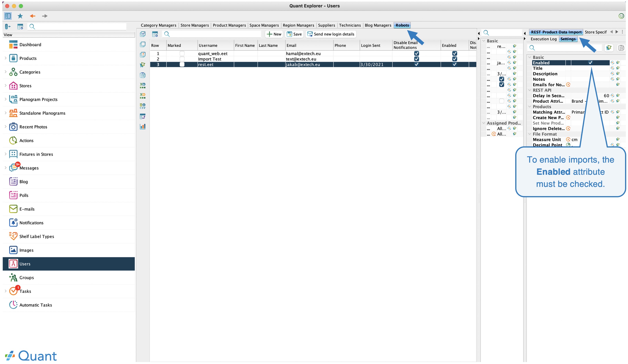Click the bar chart icon in vertical toolbar

point(143,127)
